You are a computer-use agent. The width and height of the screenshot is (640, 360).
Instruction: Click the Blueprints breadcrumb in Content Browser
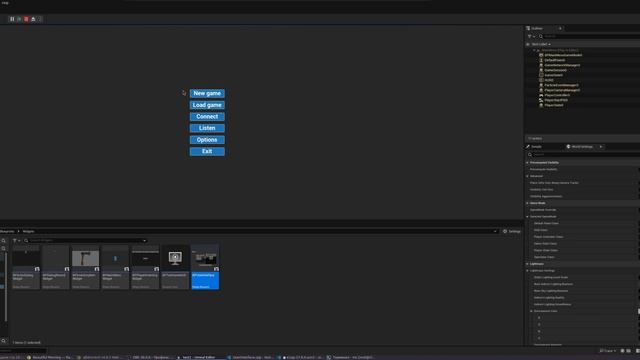(7, 231)
